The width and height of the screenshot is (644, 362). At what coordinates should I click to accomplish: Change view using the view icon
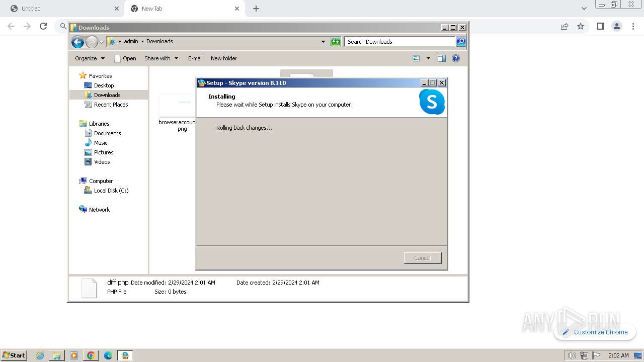tap(416, 58)
